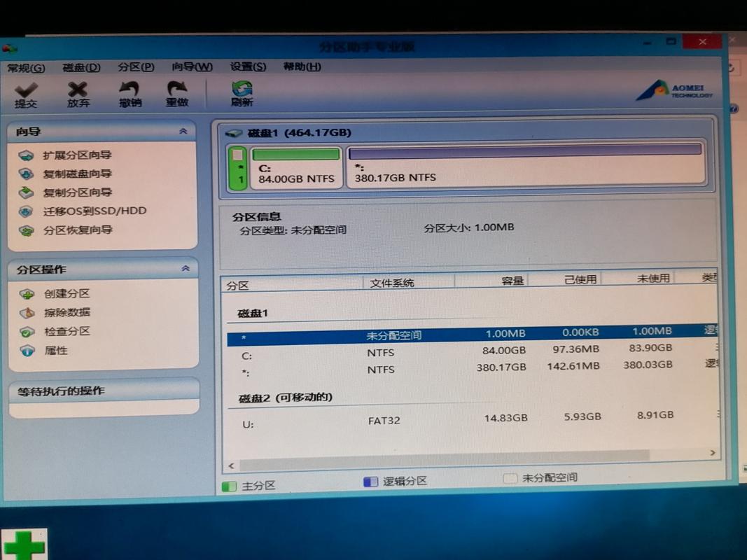747x560 pixels.
Task: Select the 迁移OS到SSD/HDD link text
Action: (x=95, y=211)
